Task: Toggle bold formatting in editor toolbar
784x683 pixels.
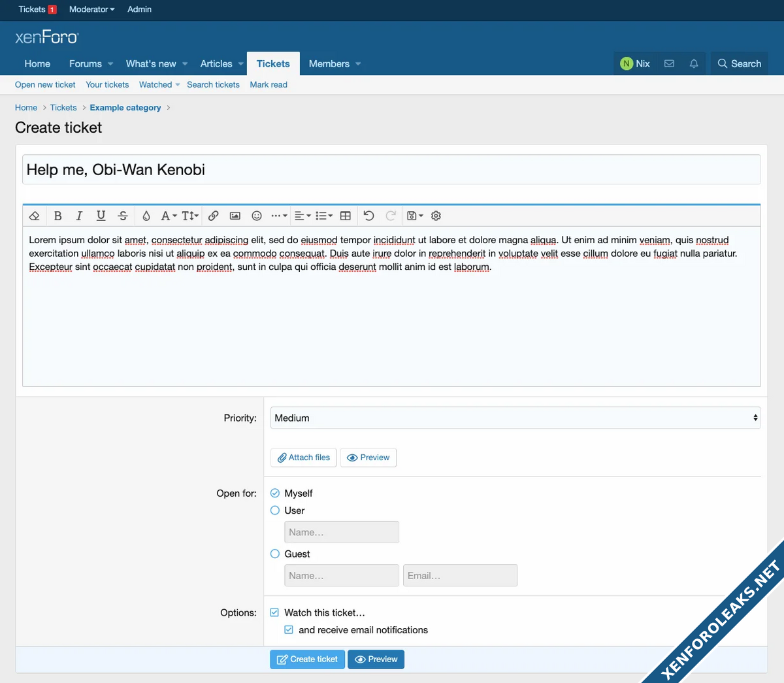Action: tap(57, 216)
